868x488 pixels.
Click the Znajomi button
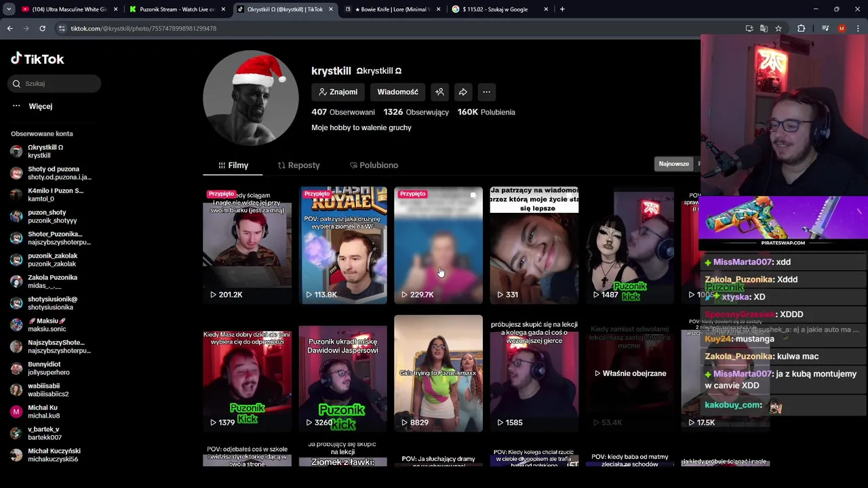[x=338, y=92]
